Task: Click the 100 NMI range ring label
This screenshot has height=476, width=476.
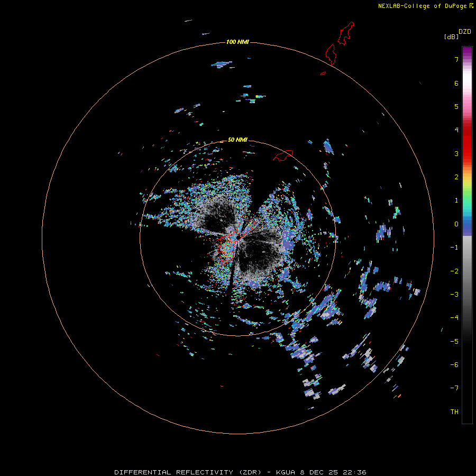Action: 237,42
